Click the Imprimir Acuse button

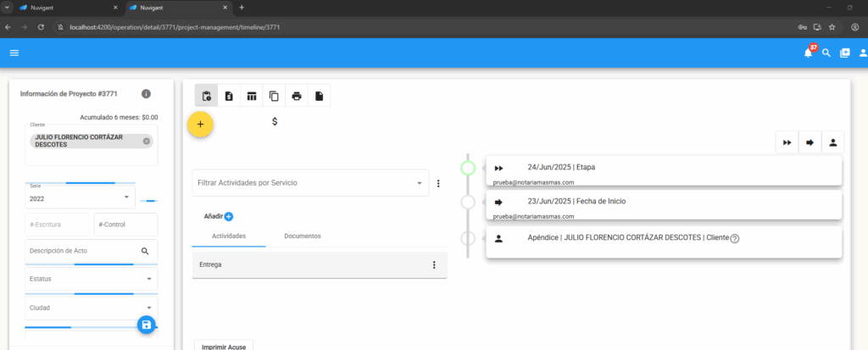[224, 346]
